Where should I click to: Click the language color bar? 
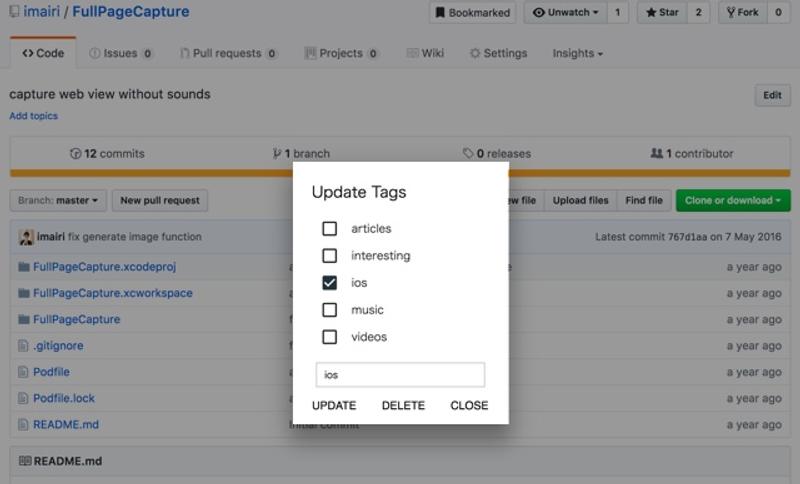(400, 173)
